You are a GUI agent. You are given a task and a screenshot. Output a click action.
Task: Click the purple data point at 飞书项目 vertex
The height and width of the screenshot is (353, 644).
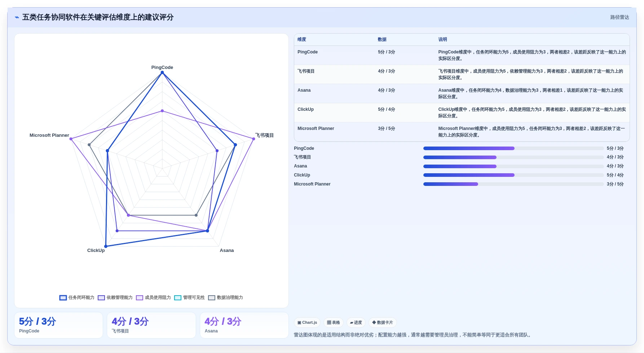pyautogui.click(x=253, y=139)
